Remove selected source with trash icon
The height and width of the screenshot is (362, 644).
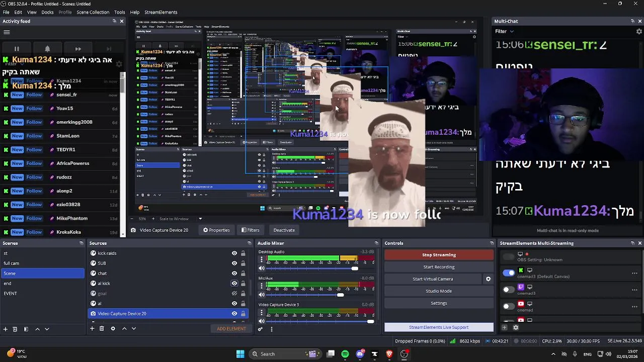pyautogui.click(x=102, y=328)
